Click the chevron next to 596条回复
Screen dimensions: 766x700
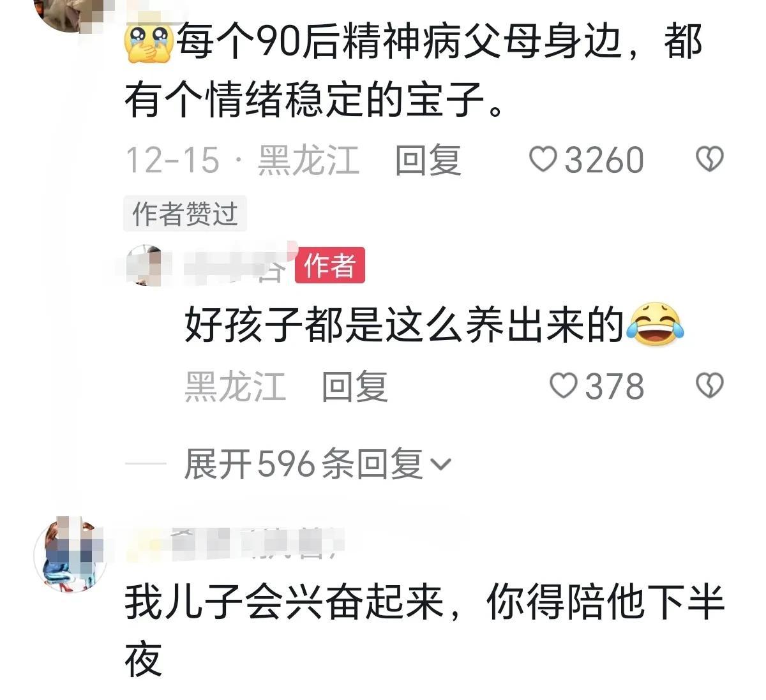[441, 465]
